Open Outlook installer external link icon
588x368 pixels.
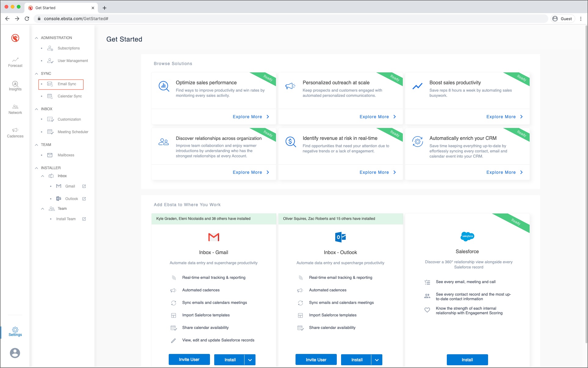coord(84,199)
